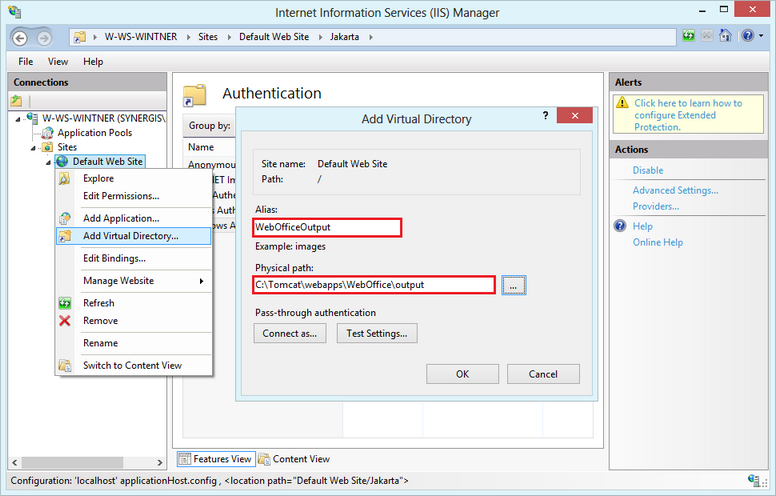Open the Help menu
776x496 pixels.
pos(93,61)
